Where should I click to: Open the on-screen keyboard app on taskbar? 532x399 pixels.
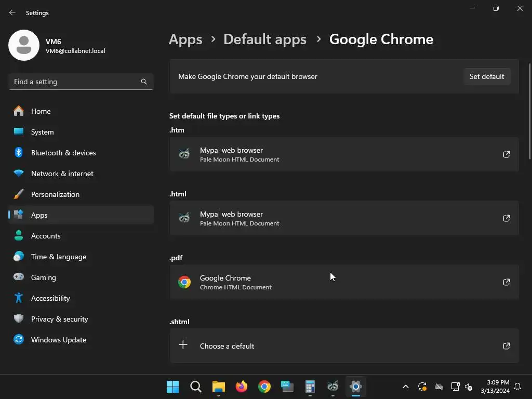coord(287,387)
